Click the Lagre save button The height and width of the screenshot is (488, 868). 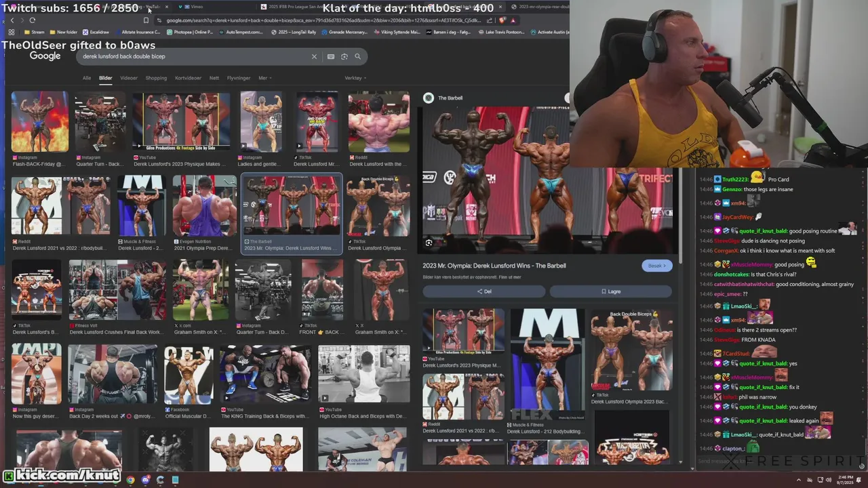[611, 291]
